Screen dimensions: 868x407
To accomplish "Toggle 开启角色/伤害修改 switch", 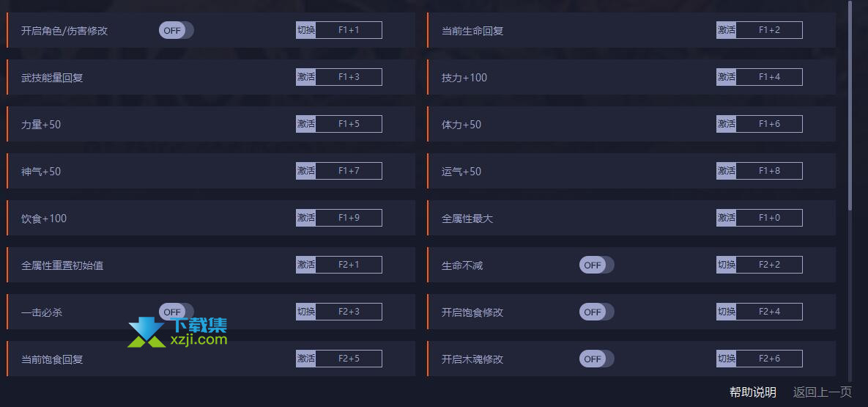I will point(176,31).
